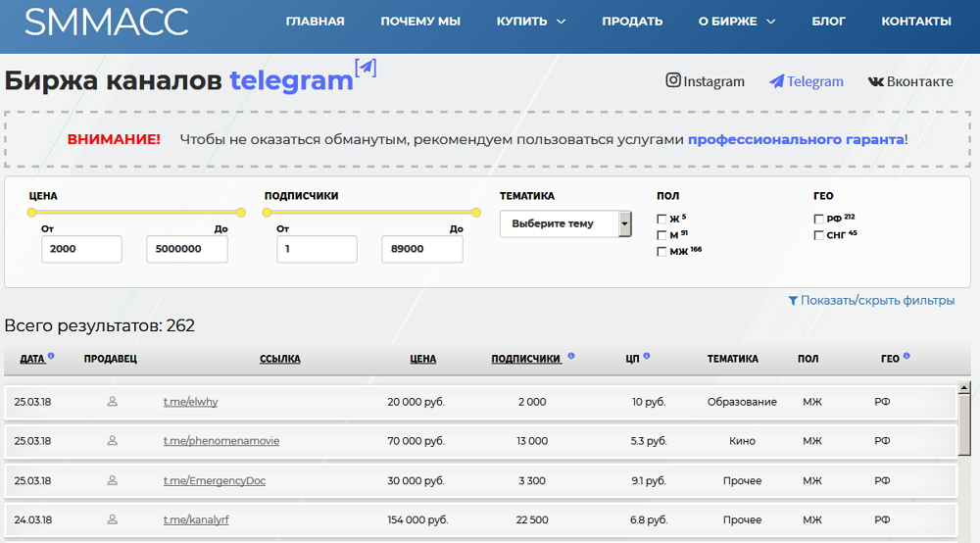Check the М gender filter

coord(661,235)
